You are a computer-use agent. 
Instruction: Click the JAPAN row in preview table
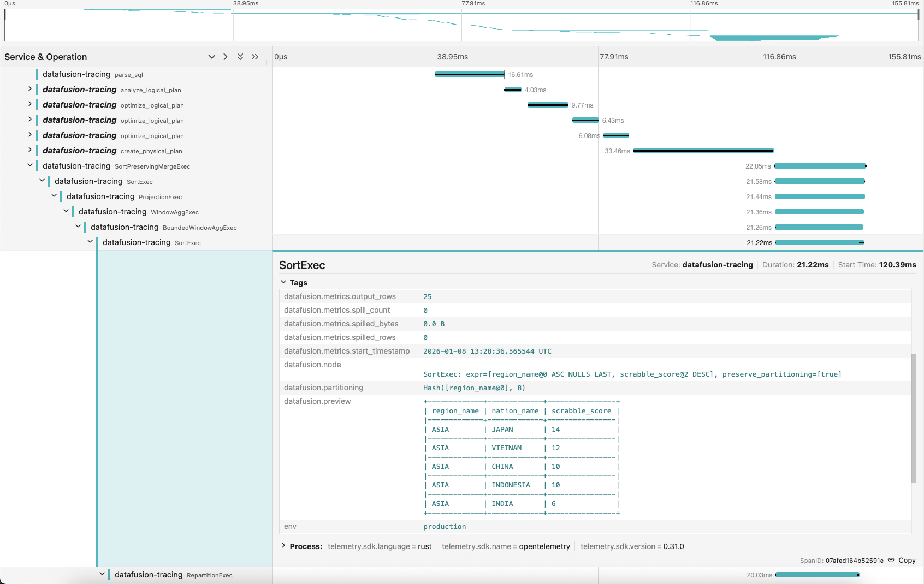click(x=522, y=430)
